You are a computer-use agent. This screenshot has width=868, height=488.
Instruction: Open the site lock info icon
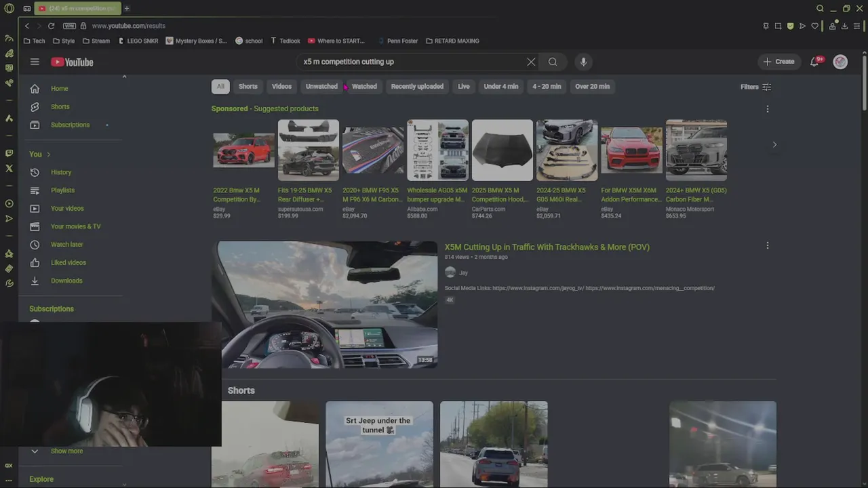[x=83, y=26]
